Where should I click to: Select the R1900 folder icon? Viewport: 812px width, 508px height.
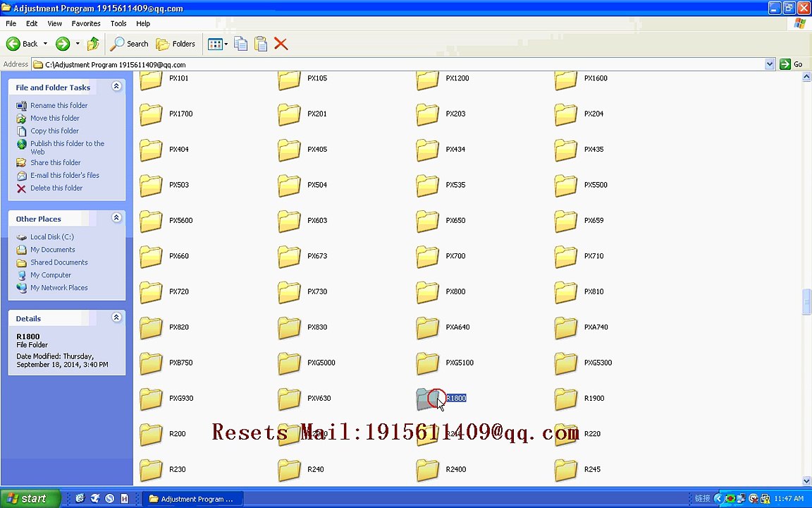pyautogui.click(x=566, y=399)
